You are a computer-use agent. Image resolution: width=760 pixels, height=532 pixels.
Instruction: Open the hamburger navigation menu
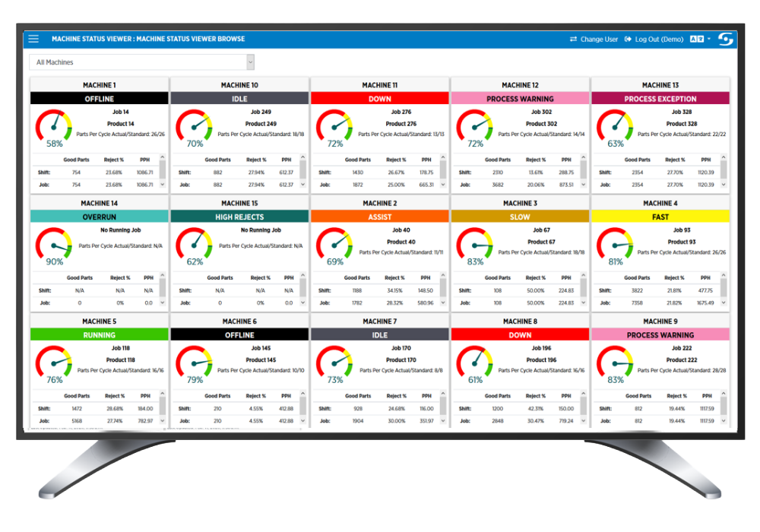pos(33,39)
